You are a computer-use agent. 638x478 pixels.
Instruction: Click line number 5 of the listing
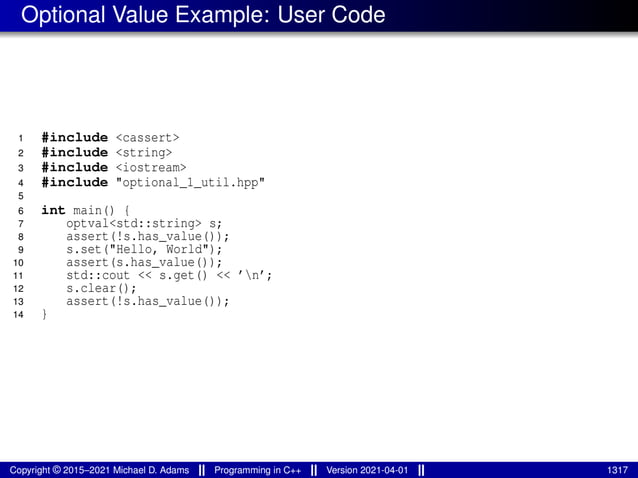point(21,196)
